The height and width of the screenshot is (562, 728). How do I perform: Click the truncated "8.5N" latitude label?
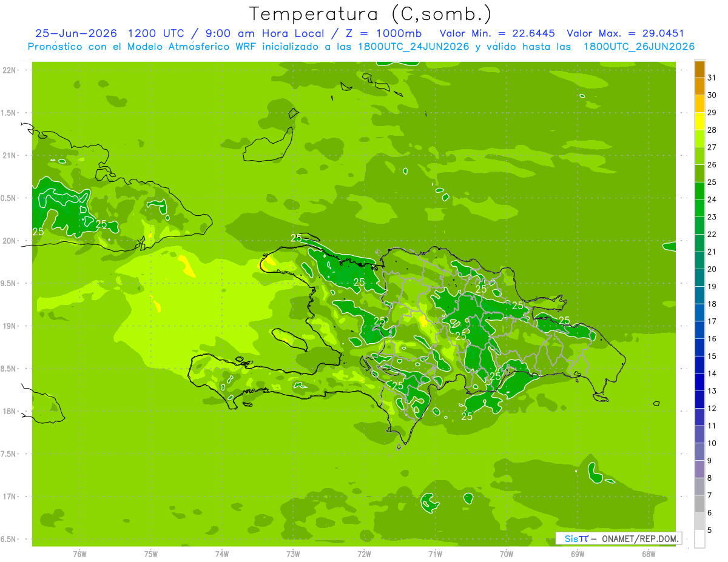[8, 369]
